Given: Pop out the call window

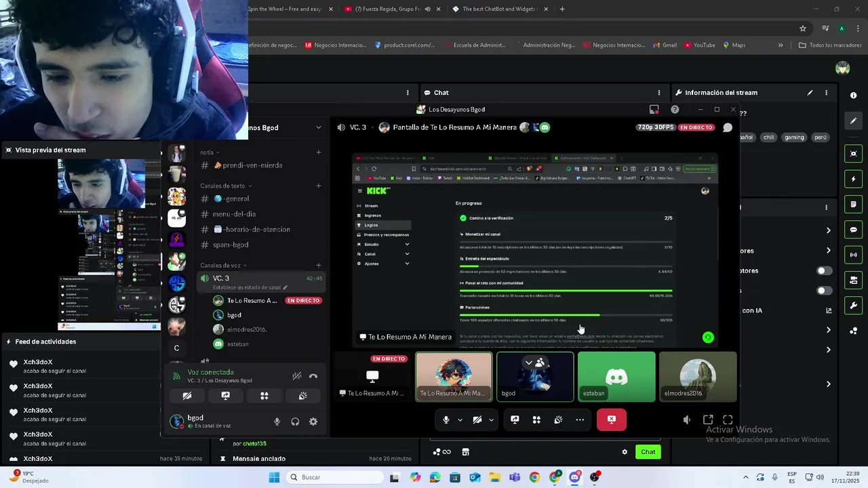Looking at the screenshot, I should [x=708, y=420].
